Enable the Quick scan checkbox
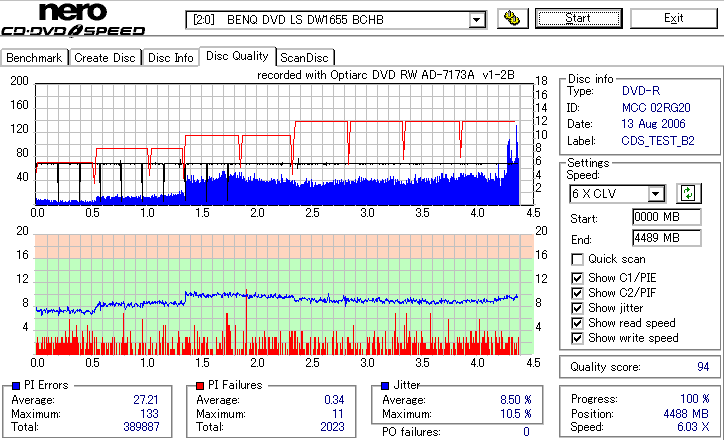Image resolution: width=724 pixels, height=441 pixels. point(577,259)
